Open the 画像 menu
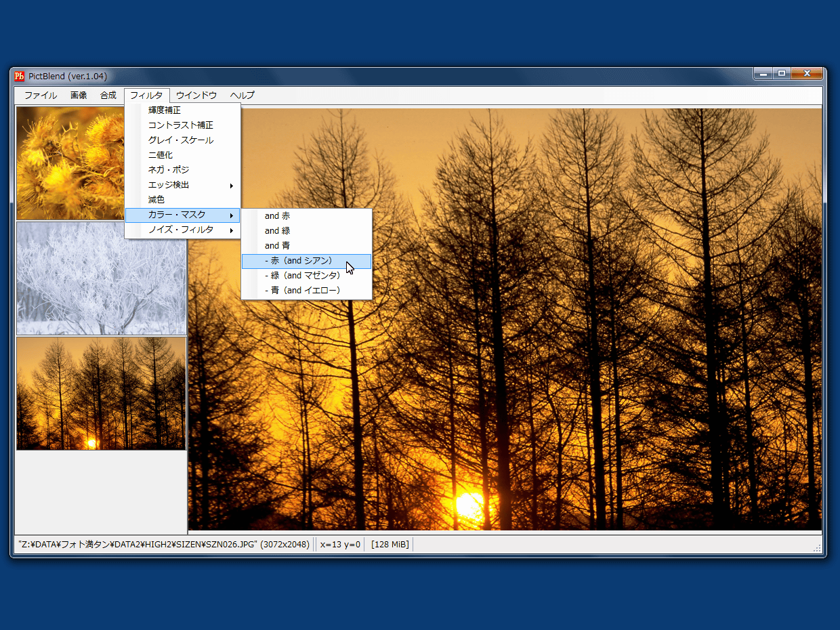Screen dimensions: 840x630 click(x=79, y=96)
